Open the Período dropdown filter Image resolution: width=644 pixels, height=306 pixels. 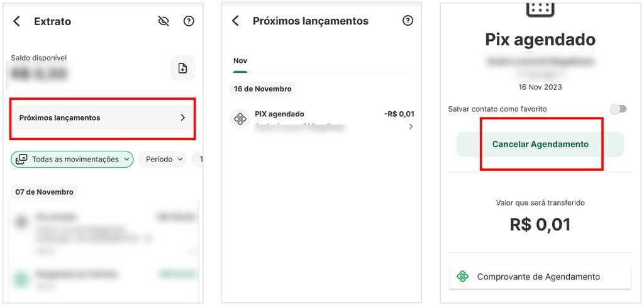(162, 159)
